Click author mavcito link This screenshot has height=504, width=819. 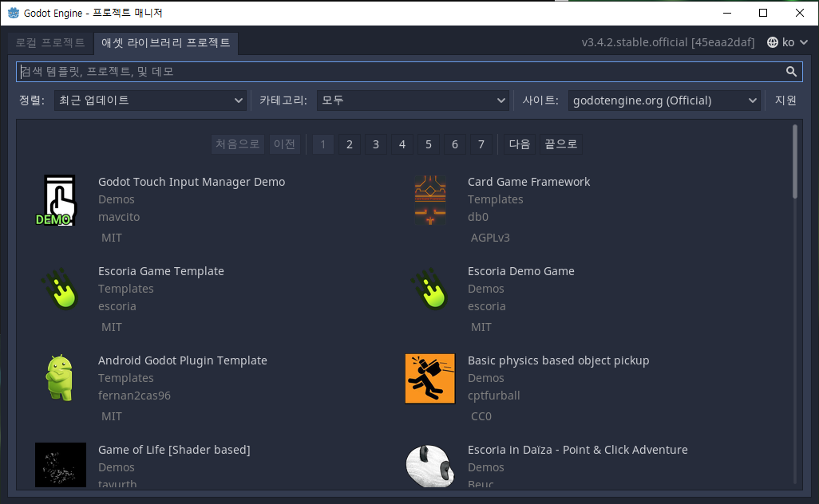click(x=119, y=217)
